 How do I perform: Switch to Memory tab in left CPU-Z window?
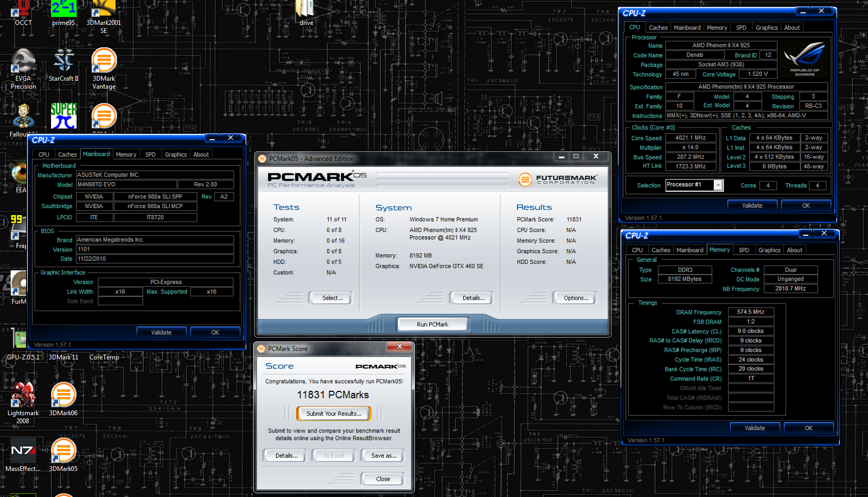click(126, 154)
